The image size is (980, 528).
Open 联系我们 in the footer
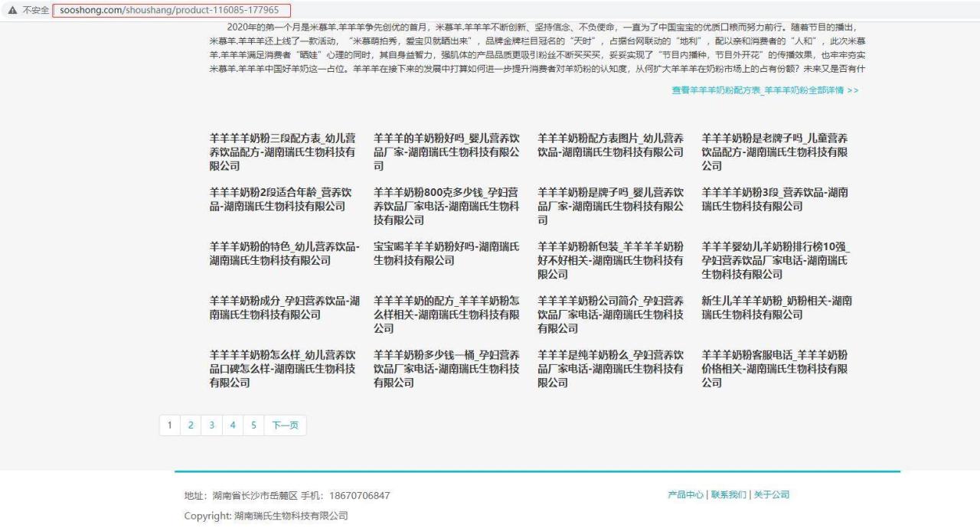click(729, 495)
